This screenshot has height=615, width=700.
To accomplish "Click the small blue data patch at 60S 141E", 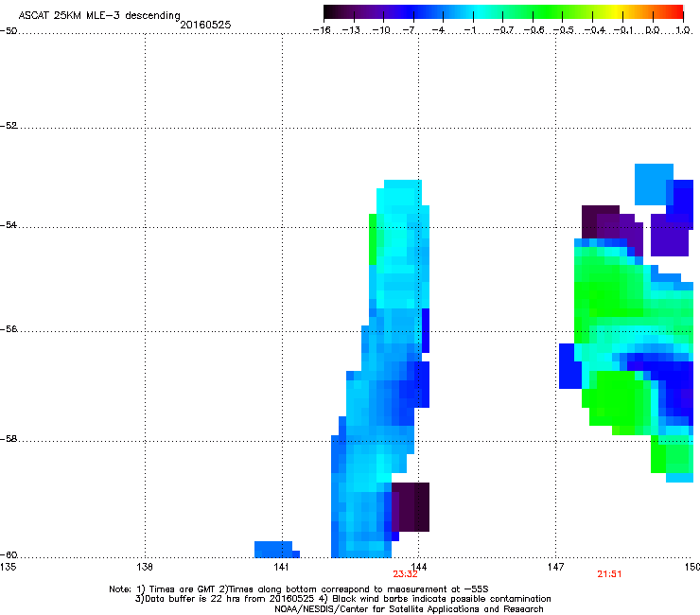I will [275, 550].
